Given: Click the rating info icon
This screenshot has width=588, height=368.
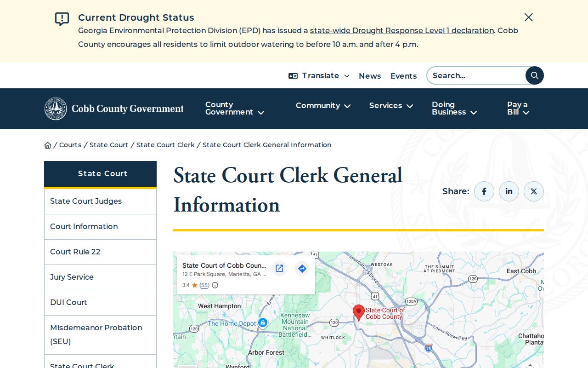Looking at the screenshot, I should pos(215,285).
